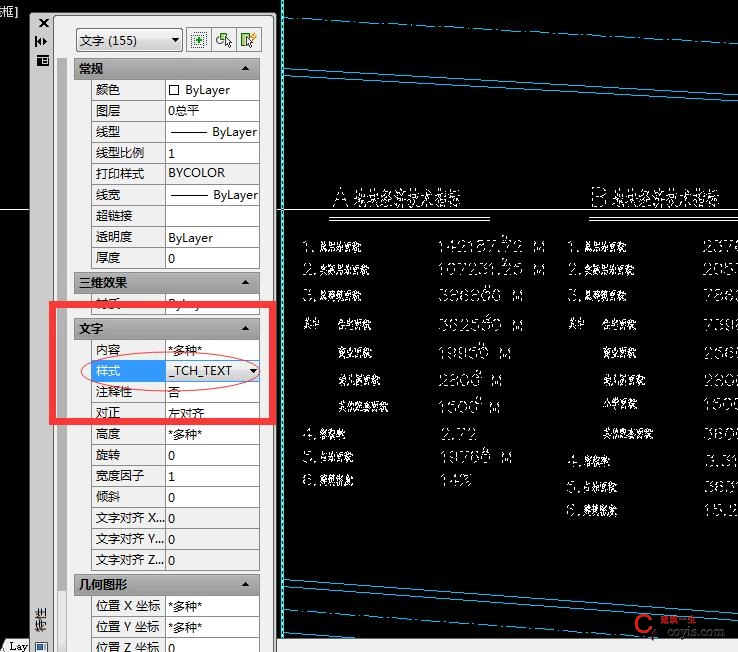Select the 图层 property label

click(128, 111)
